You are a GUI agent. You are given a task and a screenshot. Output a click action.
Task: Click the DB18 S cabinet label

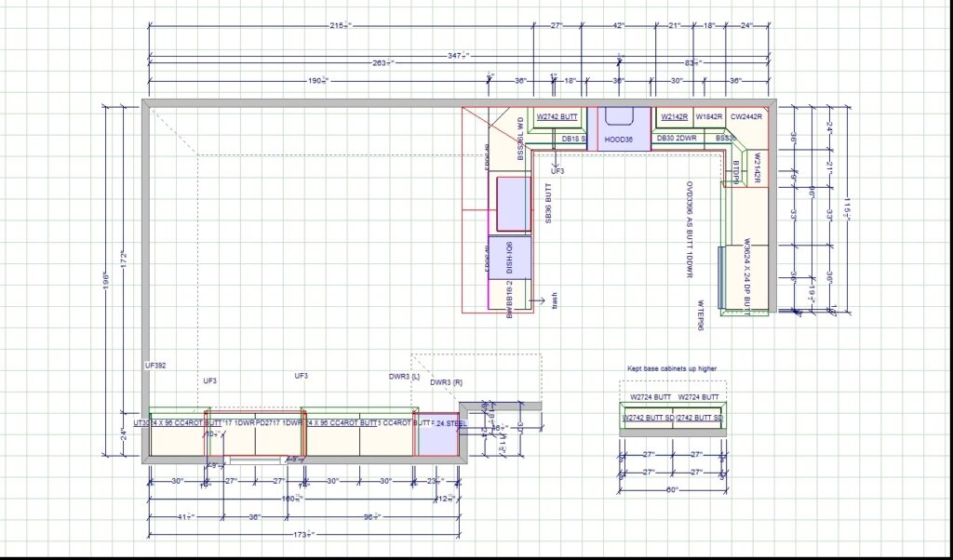point(571,139)
